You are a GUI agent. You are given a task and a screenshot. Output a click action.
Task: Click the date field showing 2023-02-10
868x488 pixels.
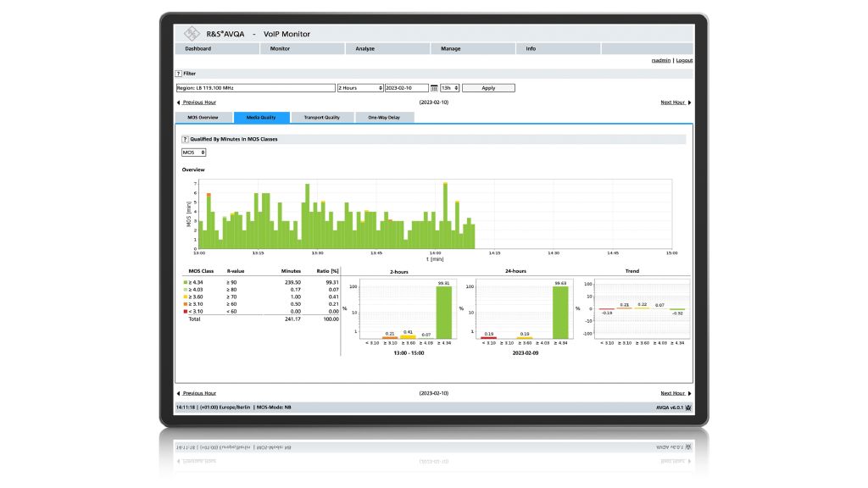pos(406,88)
